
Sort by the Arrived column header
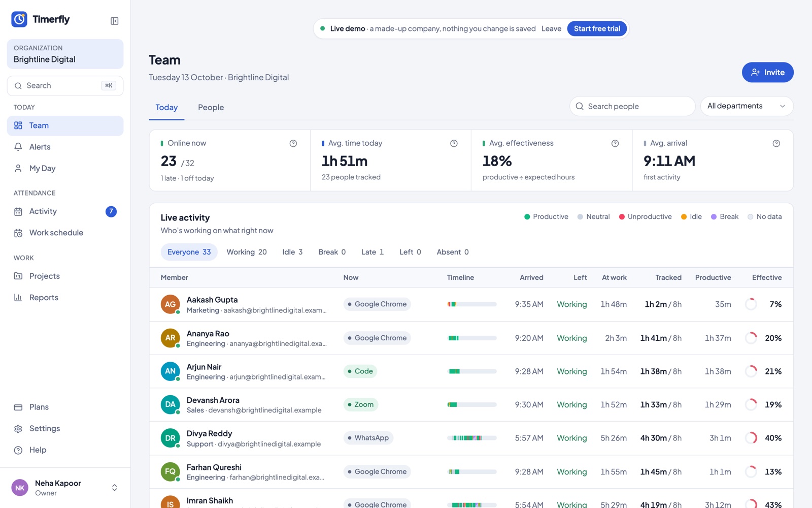point(531,277)
